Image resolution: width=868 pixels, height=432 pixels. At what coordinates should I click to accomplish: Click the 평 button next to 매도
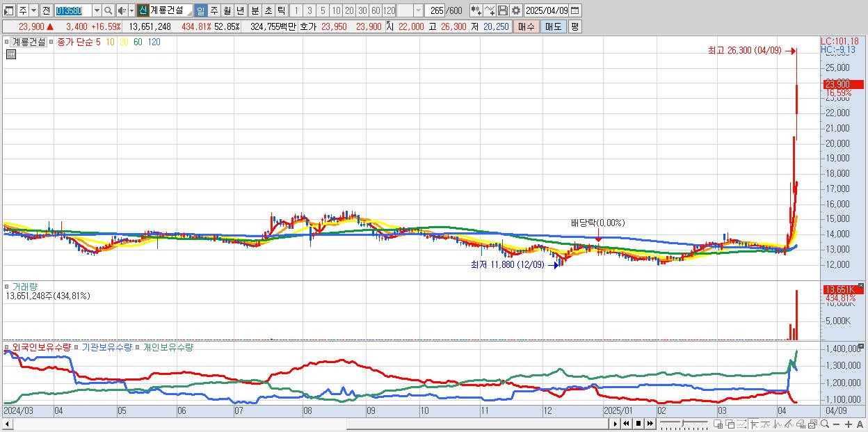click(x=574, y=26)
